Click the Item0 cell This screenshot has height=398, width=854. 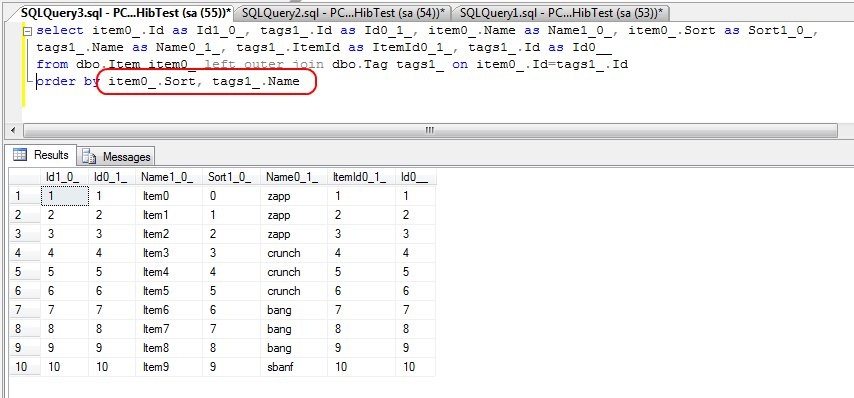click(x=168, y=196)
